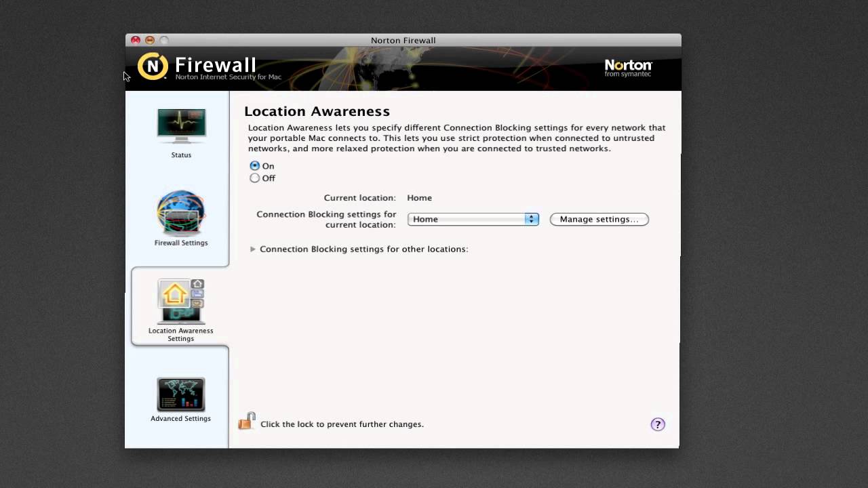Open the Home connection blocking dropdown
Viewport: 868px width, 488px height.
(x=473, y=219)
